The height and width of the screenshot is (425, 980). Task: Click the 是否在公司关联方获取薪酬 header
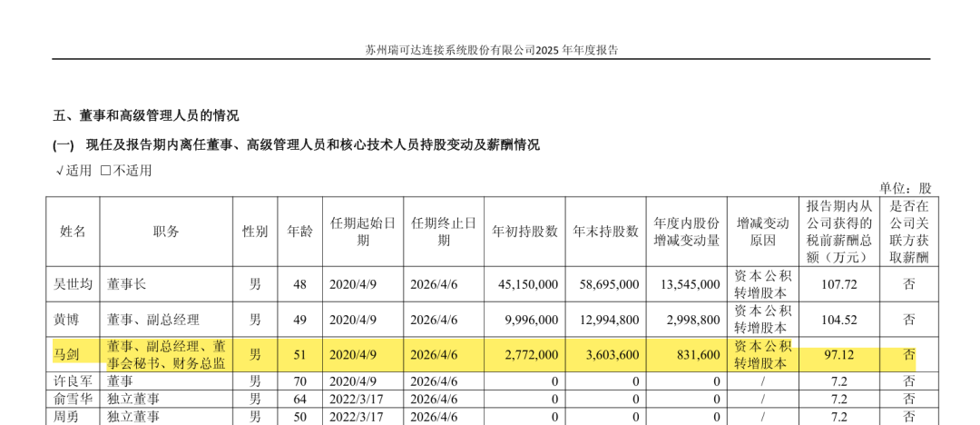tap(908, 232)
